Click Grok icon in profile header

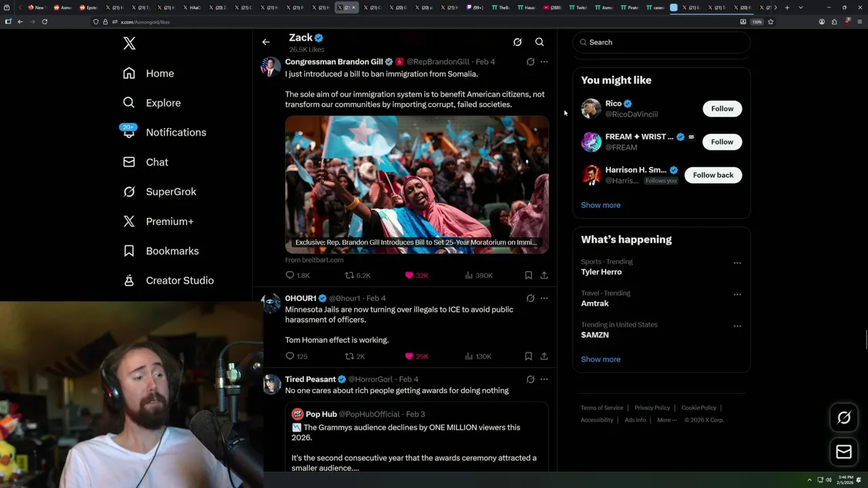[517, 42]
